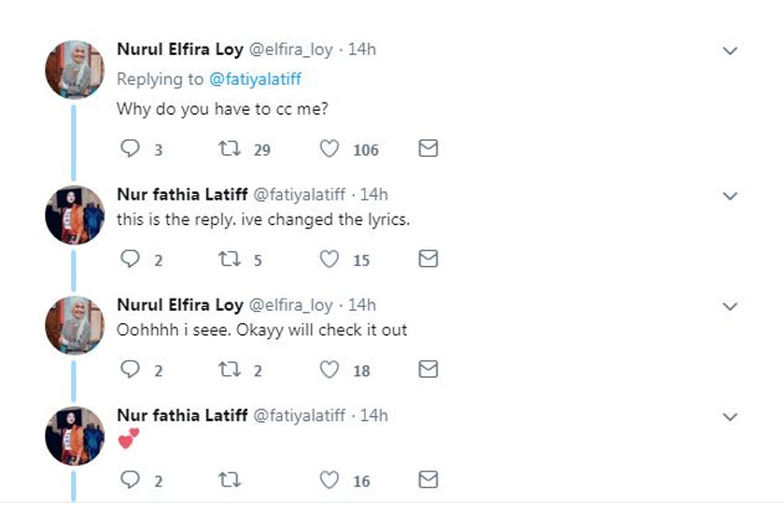Retweet the tweet with 29 retweets
Image resolution: width=784 pixels, height=532 pixels.
[x=229, y=148]
